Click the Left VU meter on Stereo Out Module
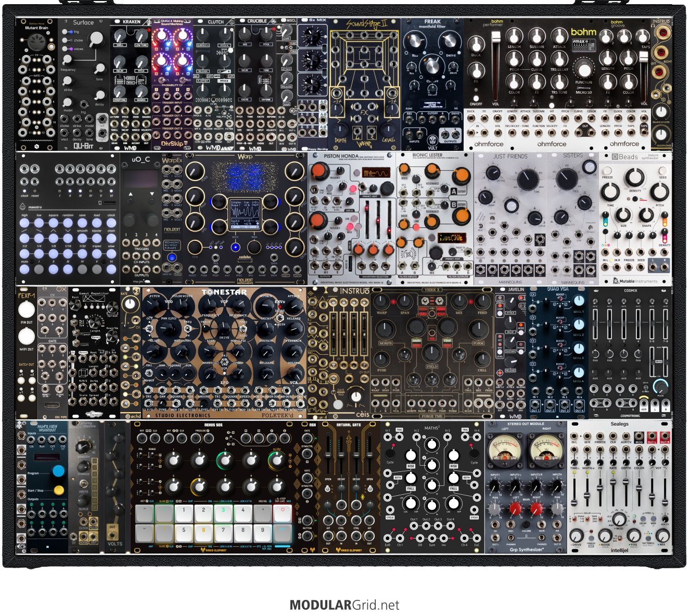 click(505, 452)
